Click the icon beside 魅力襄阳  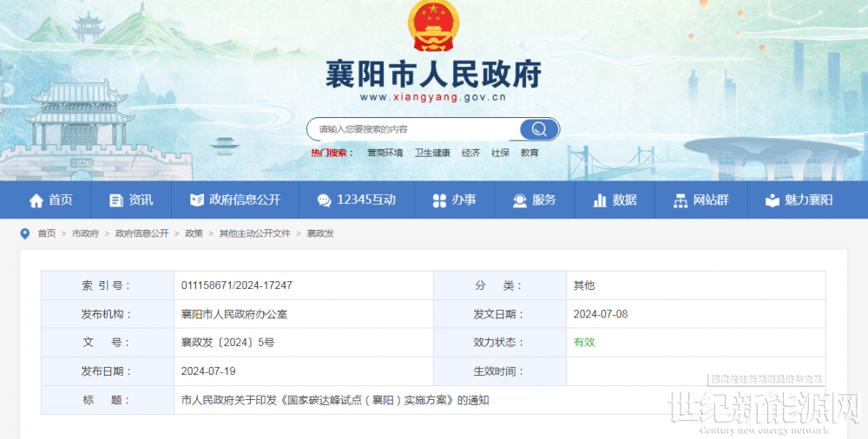tap(772, 200)
